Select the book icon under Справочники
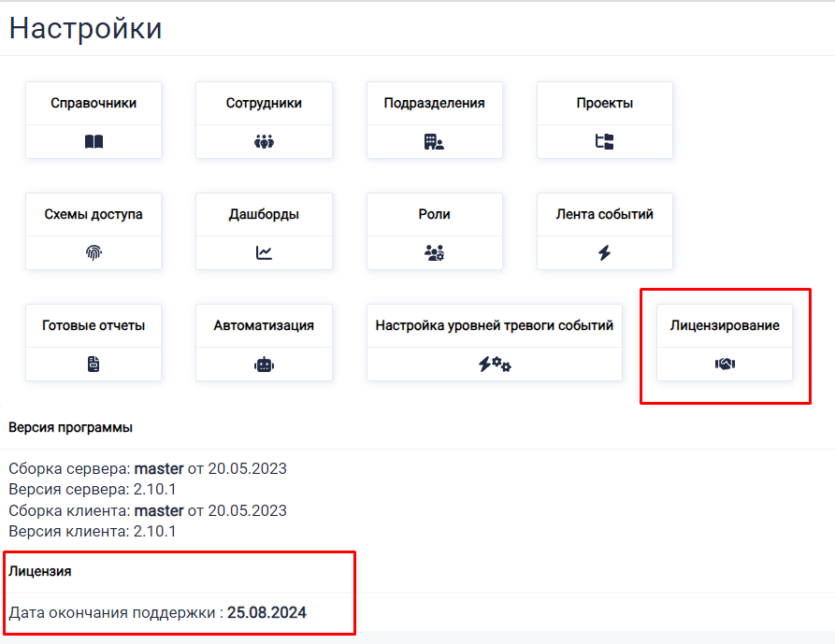 coord(93,140)
